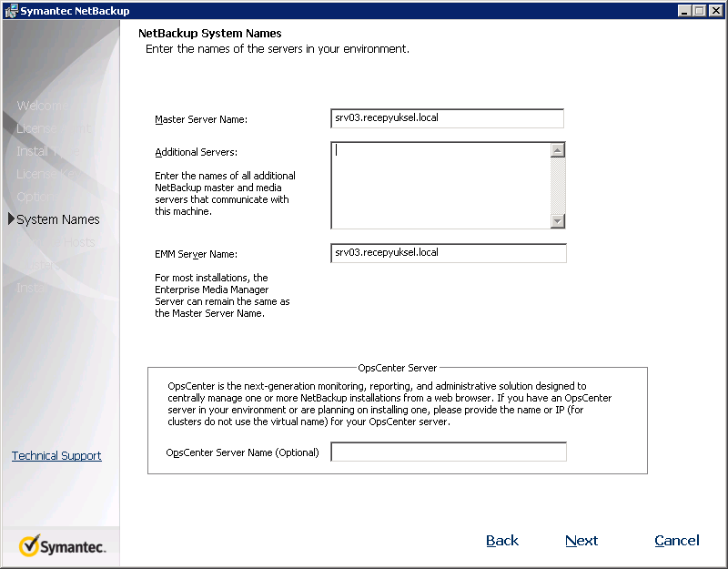Click the Options step in sidebar

point(37,197)
